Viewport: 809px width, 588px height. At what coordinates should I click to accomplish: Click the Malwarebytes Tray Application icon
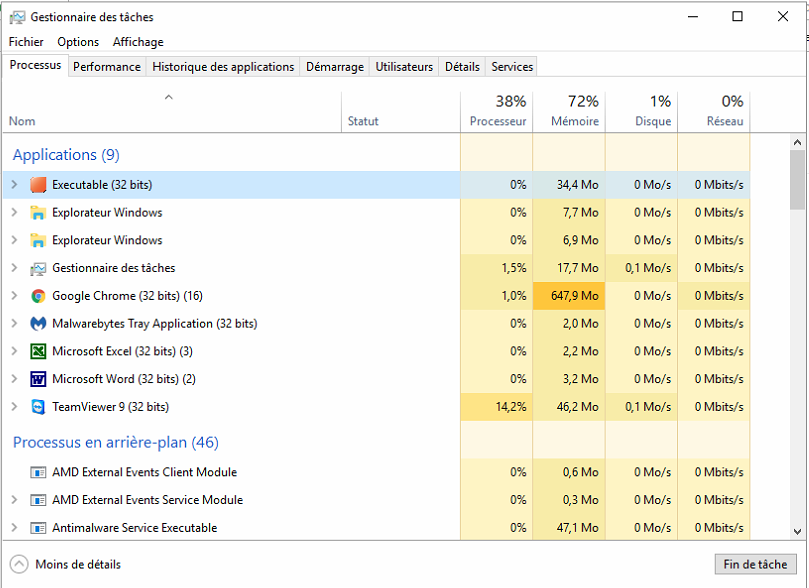pos(38,324)
